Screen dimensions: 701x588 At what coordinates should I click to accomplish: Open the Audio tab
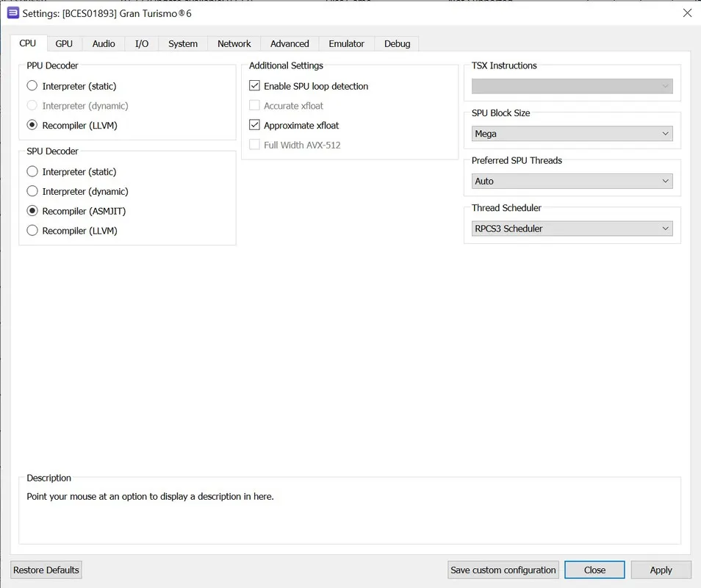[104, 44]
